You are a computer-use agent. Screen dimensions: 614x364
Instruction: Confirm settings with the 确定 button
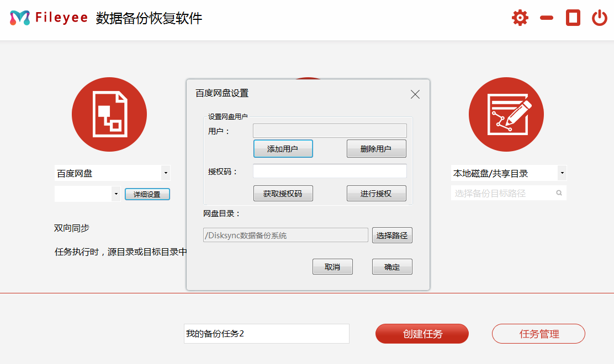pyautogui.click(x=392, y=266)
